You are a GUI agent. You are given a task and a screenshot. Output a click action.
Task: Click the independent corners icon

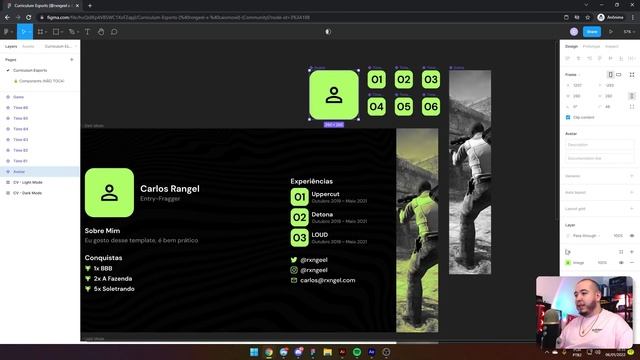pos(632,107)
